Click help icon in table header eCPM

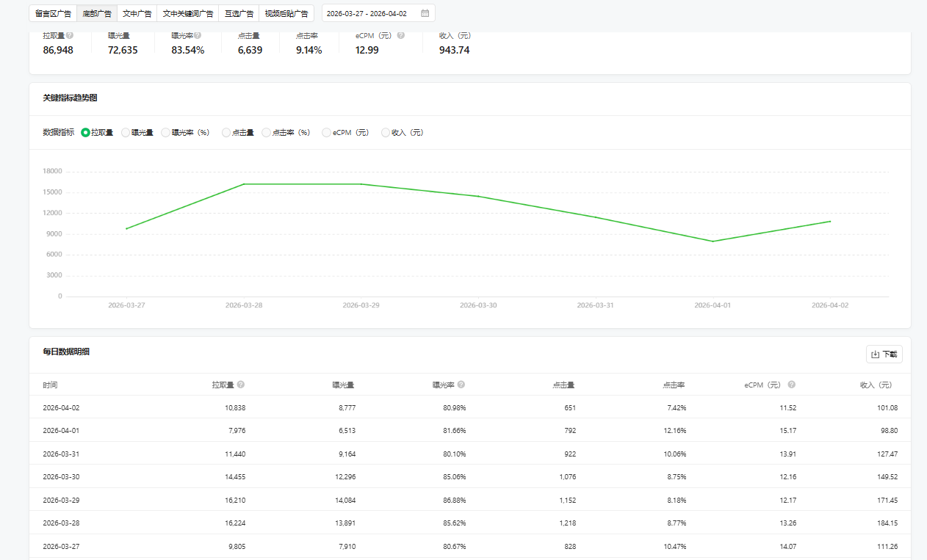792,385
